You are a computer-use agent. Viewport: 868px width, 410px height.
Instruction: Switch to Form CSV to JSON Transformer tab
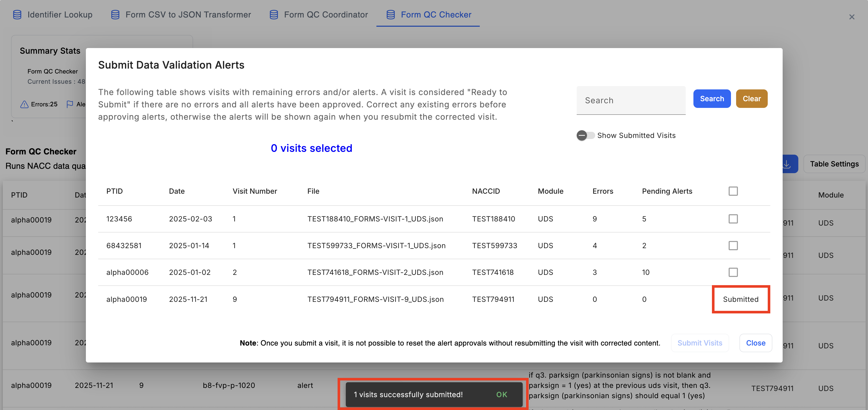tap(181, 15)
